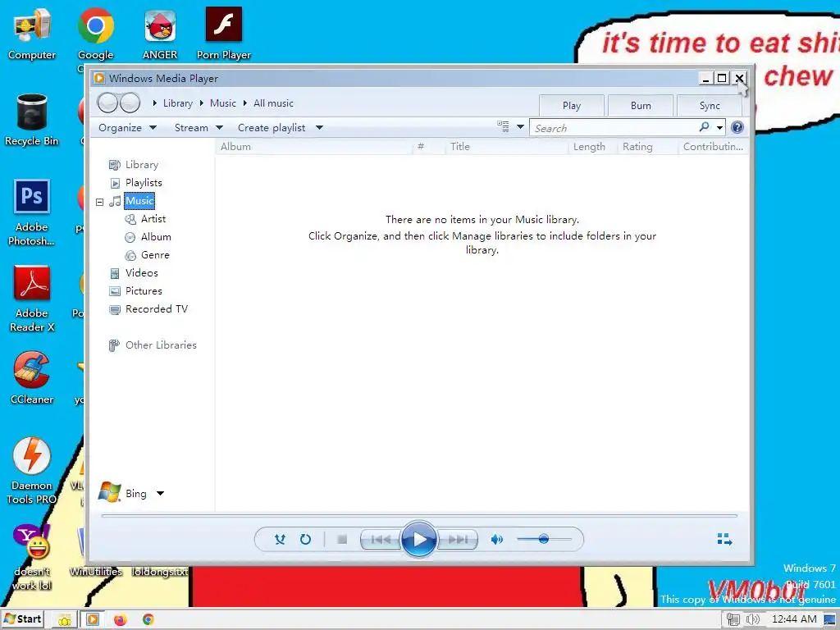Screen dimensions: 840x630
Task: Launch Chrome from the taskbar
Action: pyautogui.click(x=148, y=620)
